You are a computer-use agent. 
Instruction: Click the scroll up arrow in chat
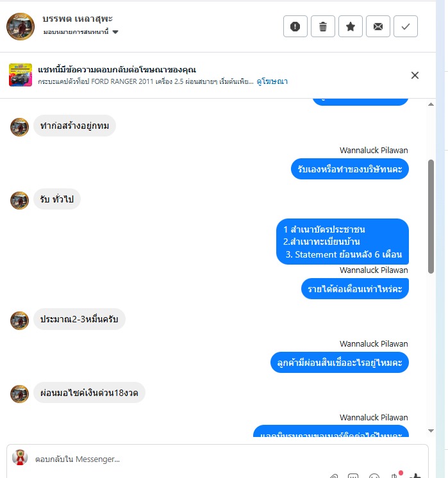[431, 104]
